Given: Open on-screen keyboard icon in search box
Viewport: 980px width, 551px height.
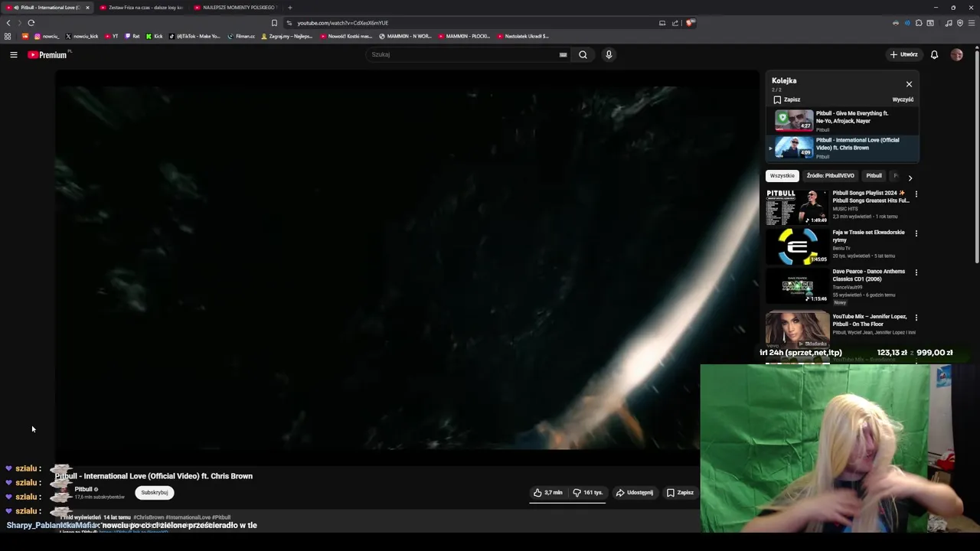Looking at the screenshot, I should coord(563,54).
